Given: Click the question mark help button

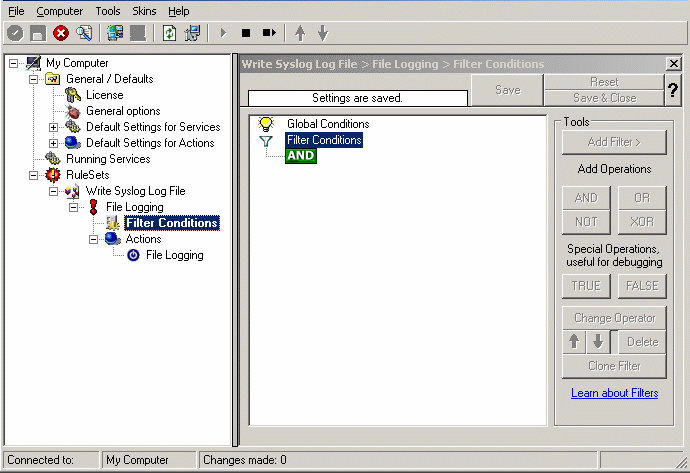Looking at the screenshot, I should click(x=673, y=91).
